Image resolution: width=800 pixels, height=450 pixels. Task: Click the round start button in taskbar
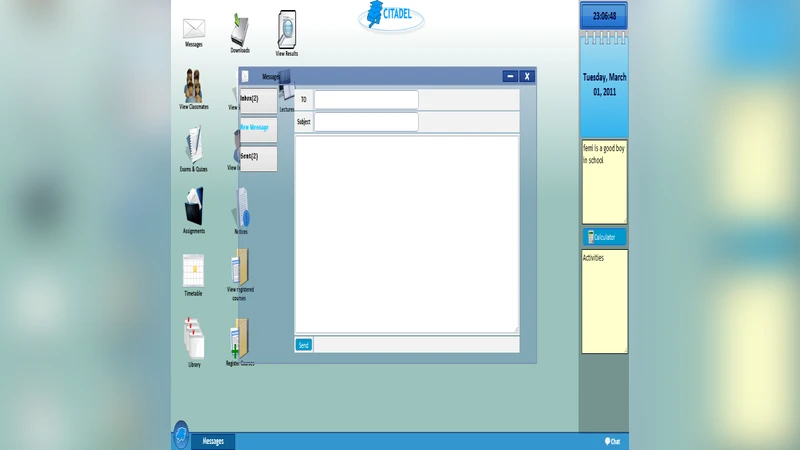[181, 435]
